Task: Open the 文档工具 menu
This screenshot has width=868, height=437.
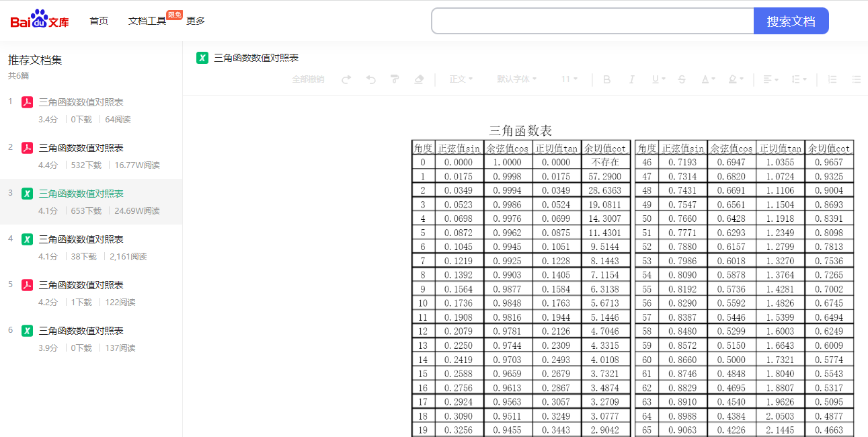Action: click(x=147, y=21)
